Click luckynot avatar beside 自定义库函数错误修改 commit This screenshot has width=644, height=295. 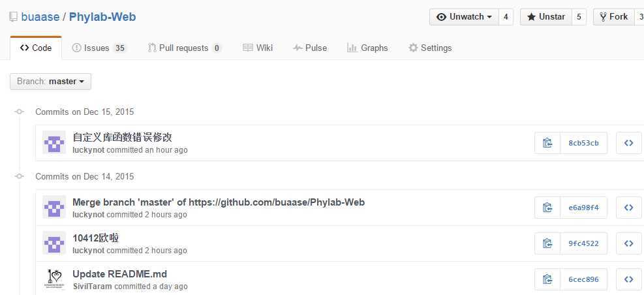(54, 142)
